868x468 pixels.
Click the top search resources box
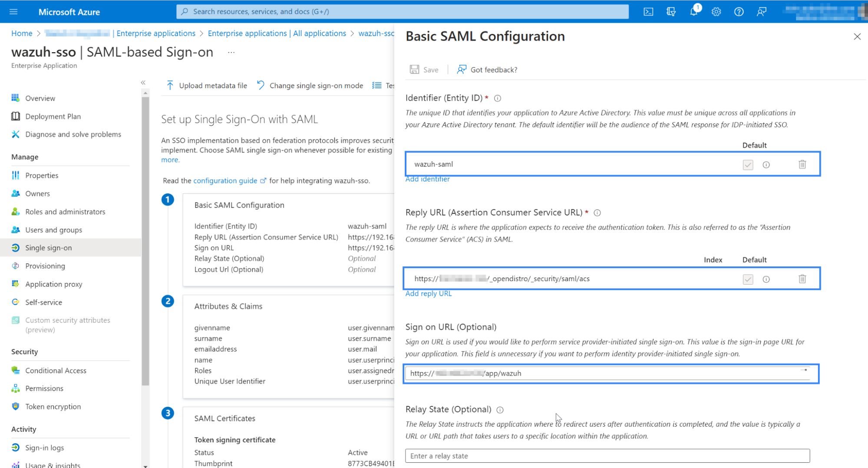[x=403, y=12]
